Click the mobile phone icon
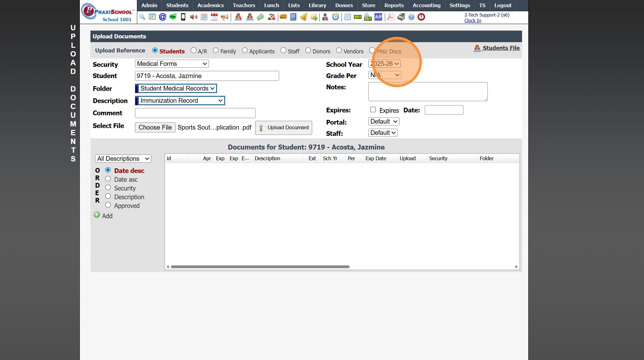Image resolution: width=644 pixels, height=360 pixels. point(183,17)
